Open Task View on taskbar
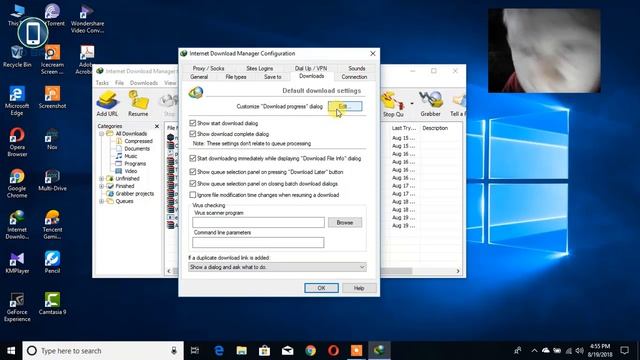This screenshot has width=640, height=360. pos(195,351)
